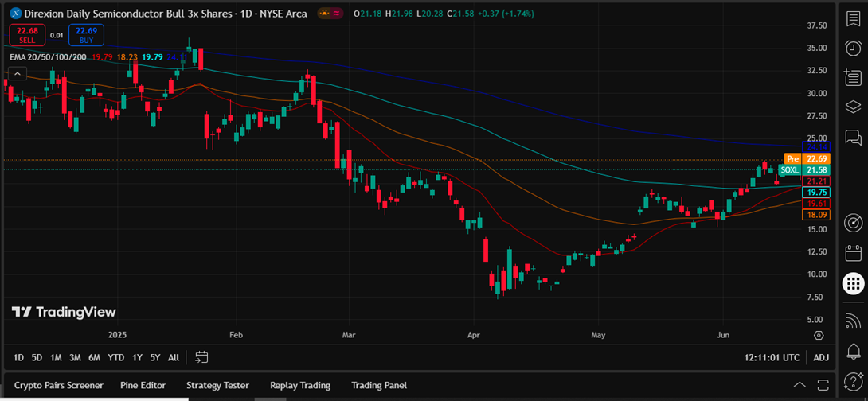This screenshot has width=868, height=401.
Task: Maximize the bottom panel
Action: click(x=823, y=385)
